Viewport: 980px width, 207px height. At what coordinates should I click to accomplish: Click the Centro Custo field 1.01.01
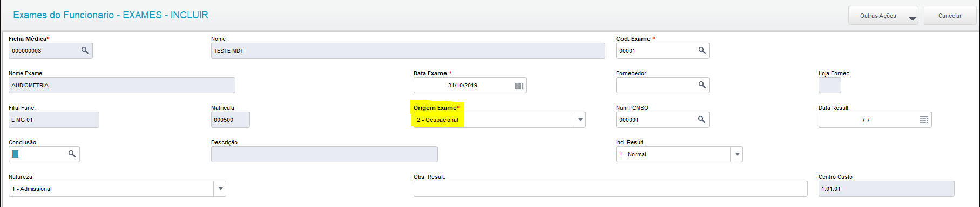tap(887, 189)
